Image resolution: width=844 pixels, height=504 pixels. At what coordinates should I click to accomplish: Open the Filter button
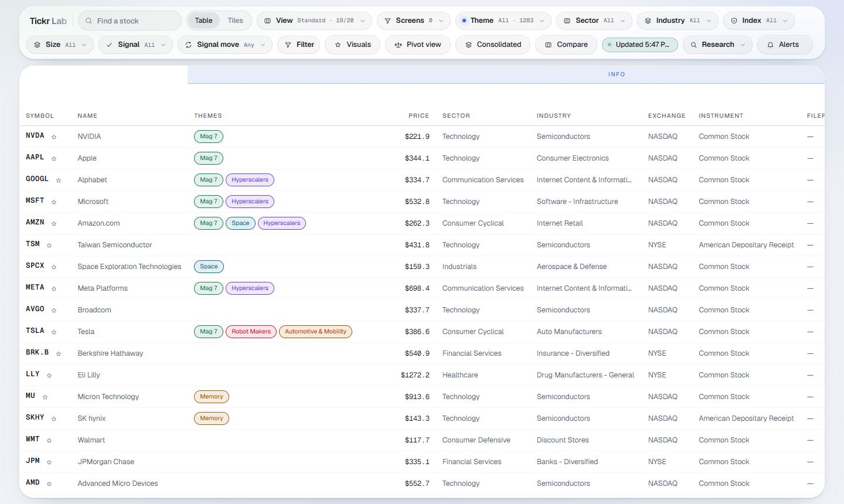coord(299,45)
